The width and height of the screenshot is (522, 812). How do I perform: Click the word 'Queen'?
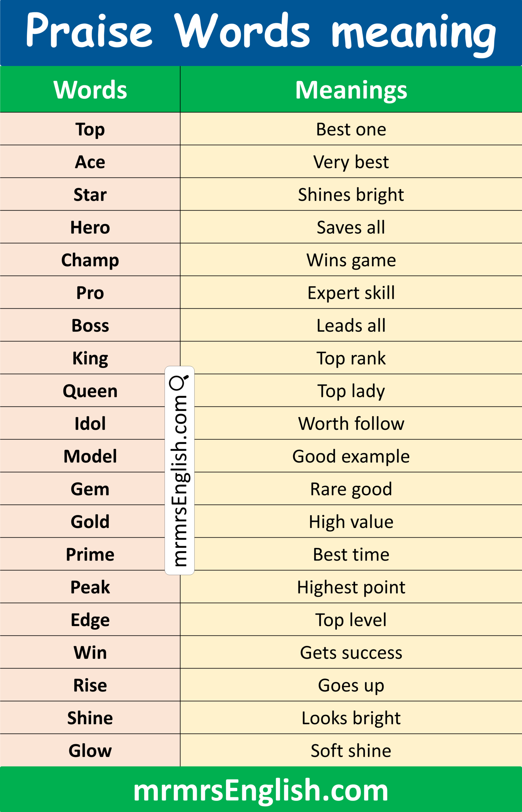pos(90,391)
